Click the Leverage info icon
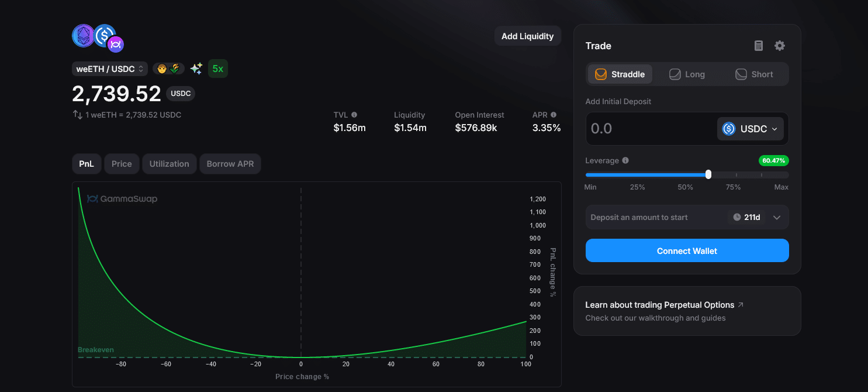 tap(625, 160)
